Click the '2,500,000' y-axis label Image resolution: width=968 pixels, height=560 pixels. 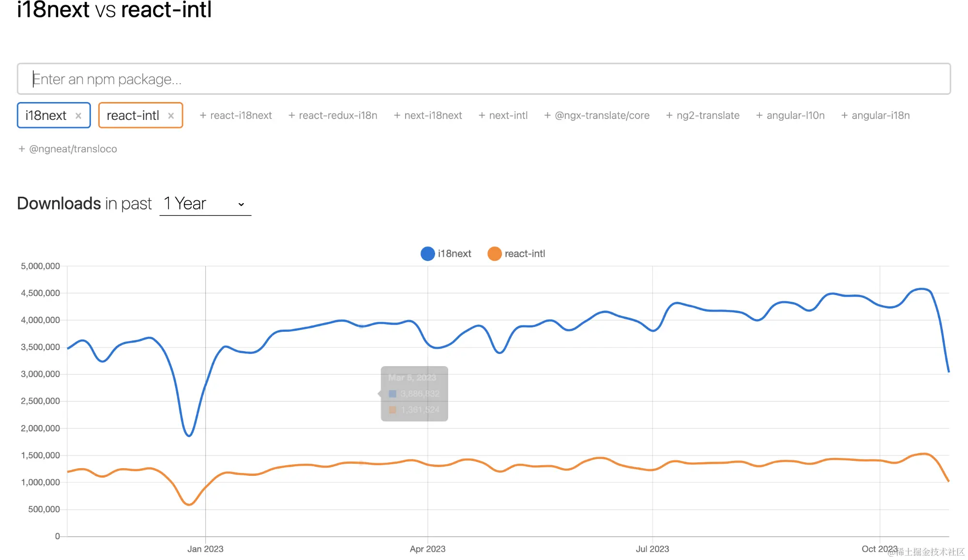pos(40,401)
